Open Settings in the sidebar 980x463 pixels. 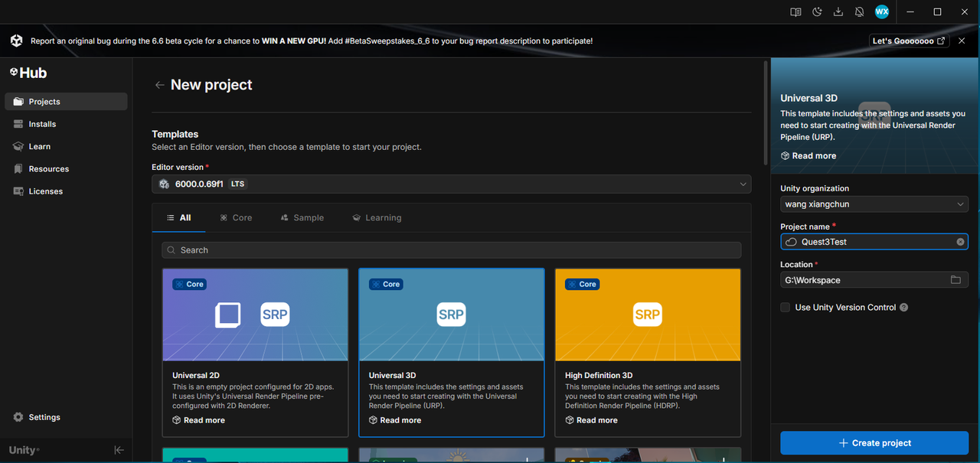tap(66, 417)
